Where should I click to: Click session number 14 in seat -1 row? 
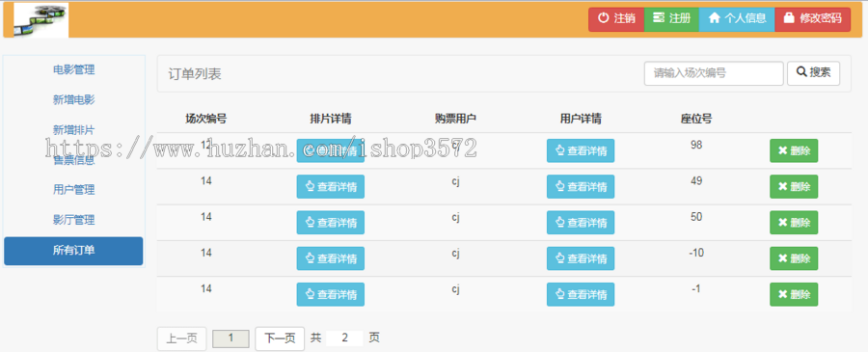(x=206, y=289)
